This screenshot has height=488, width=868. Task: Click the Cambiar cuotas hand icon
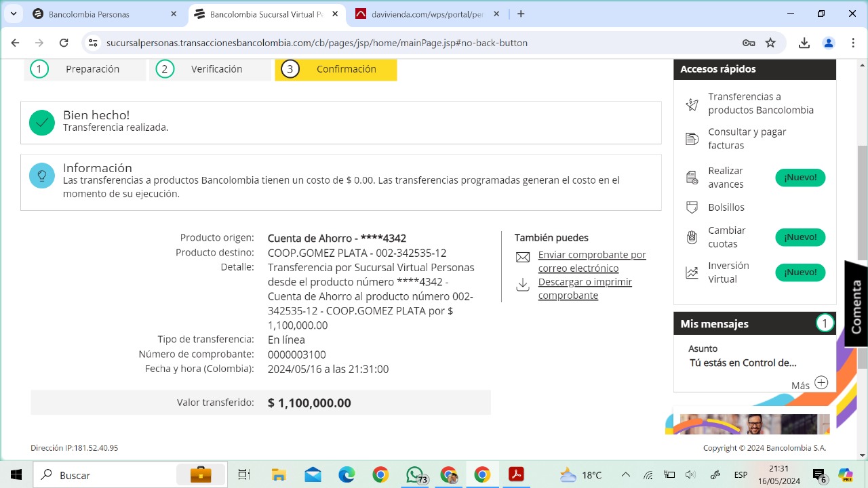pyautogui.click(x=692, y=237)
